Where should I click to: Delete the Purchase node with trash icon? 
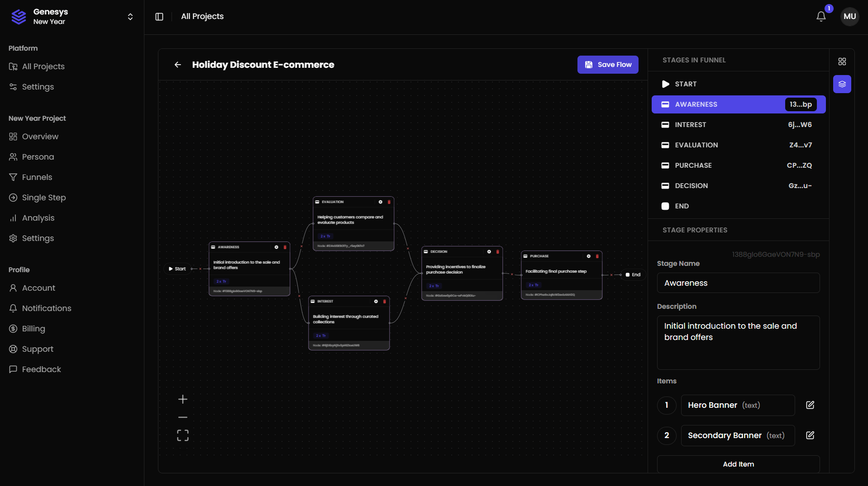[x=597, y=256]
